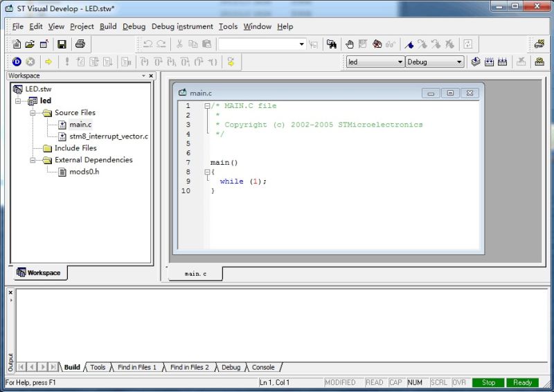Open a file with folder icon
This screenshot has width=554, height=392.
[x=30, y=44]
